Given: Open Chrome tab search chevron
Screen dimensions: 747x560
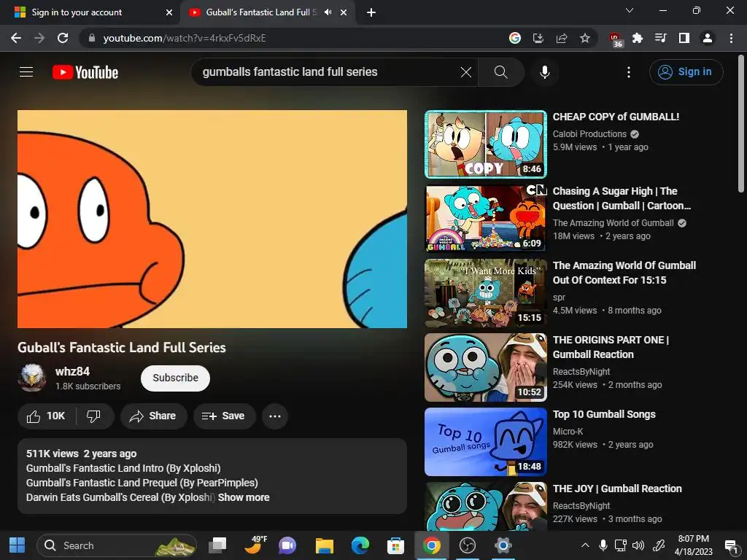Looking at the screenshot, I should (630, 10).
